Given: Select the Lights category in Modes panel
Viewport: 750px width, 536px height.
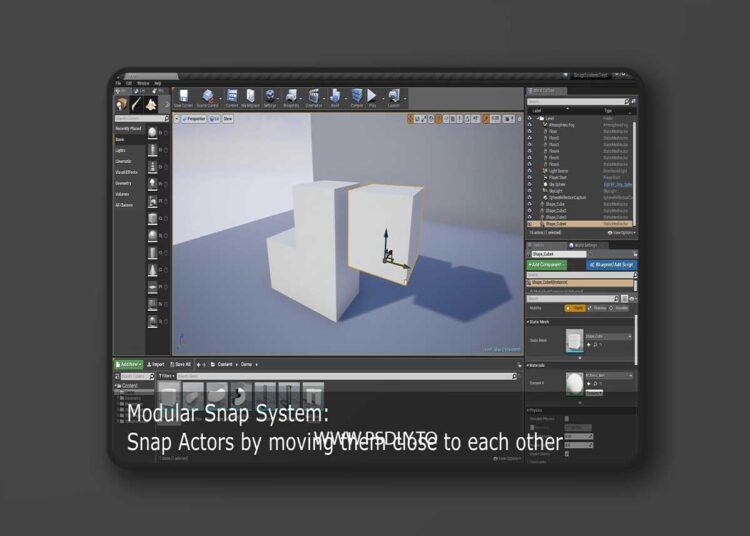Looking at the screenshot, I should [121, 150].
